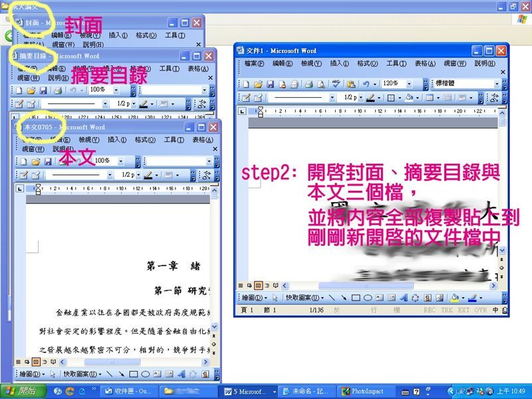Click border color pen swatch in 文件1
Viewport: 532px width, 399px height.
371,98
